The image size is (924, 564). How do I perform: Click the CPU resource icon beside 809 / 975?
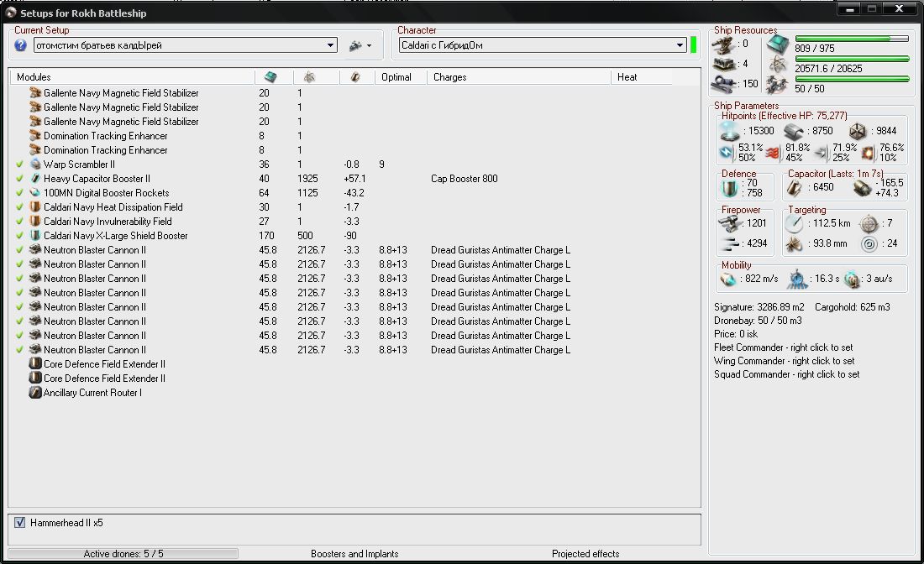click(778, 44)
